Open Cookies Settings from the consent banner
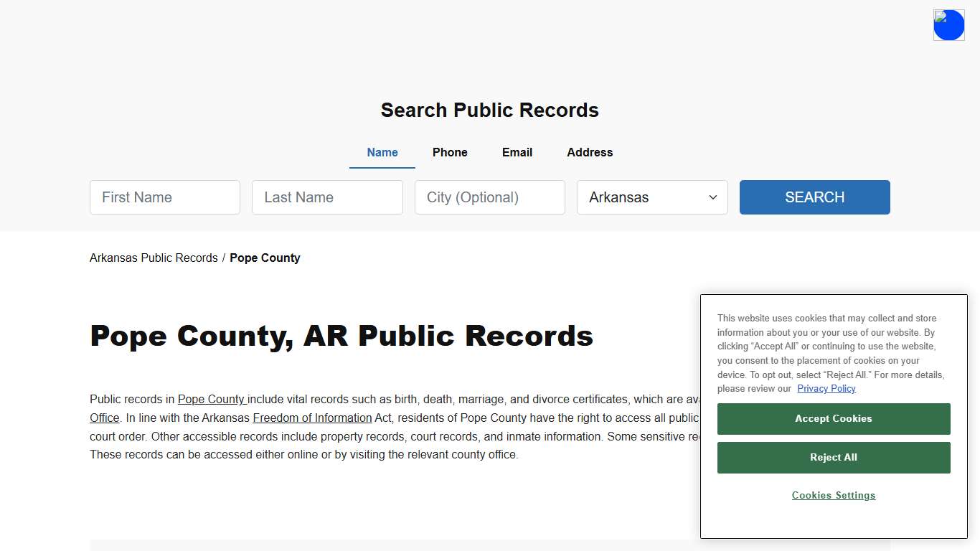The image size is (980, 551). click(x=833, y=495)
